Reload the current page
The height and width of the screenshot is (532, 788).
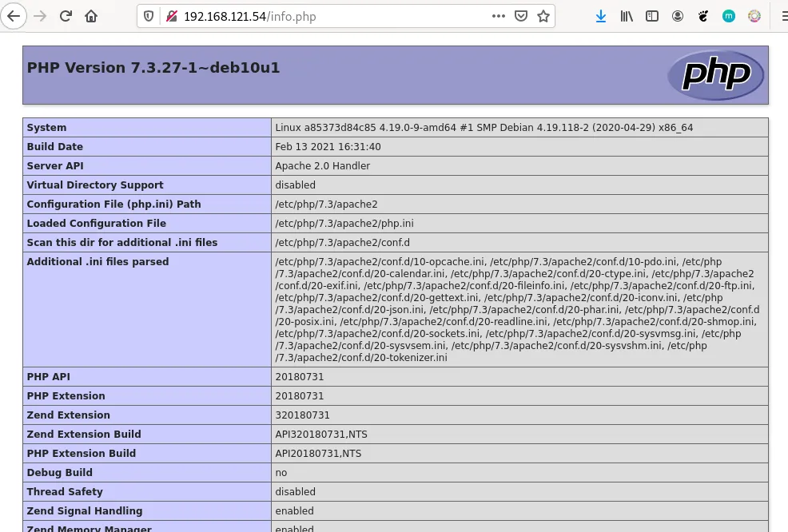(x=66, y=16)
